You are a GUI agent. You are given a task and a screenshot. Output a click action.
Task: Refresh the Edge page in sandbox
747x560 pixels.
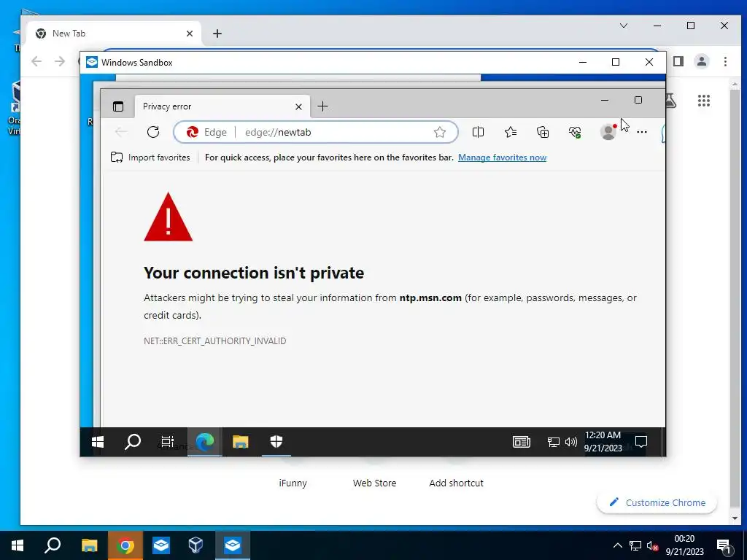pyautogui.click(x=153, y=132)
